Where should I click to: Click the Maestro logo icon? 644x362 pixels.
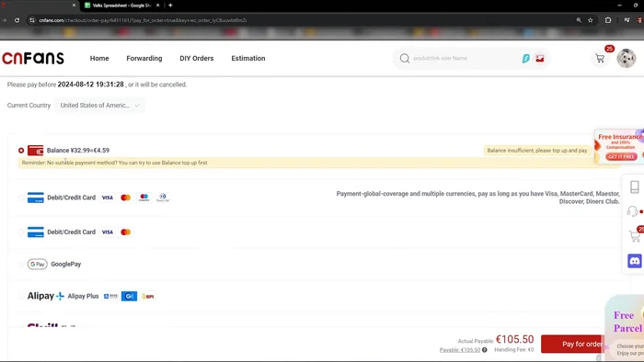click(x=144, y=198)
